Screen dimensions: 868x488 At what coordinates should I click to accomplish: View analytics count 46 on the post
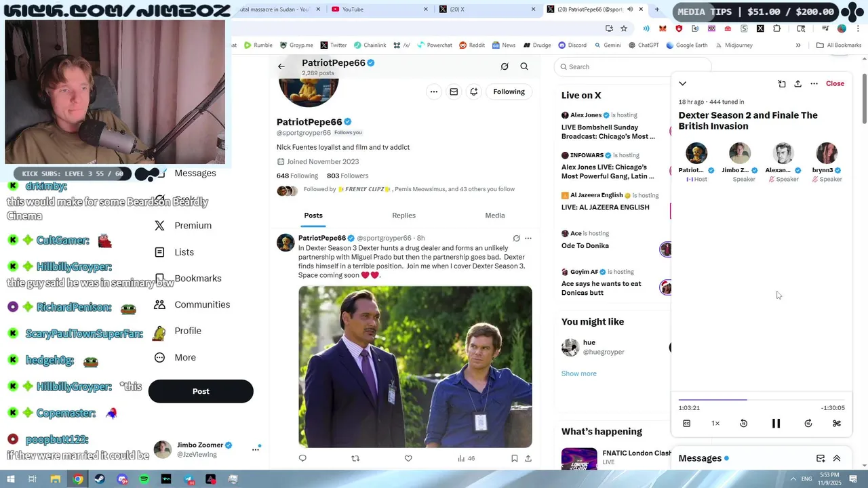point(466,458)
